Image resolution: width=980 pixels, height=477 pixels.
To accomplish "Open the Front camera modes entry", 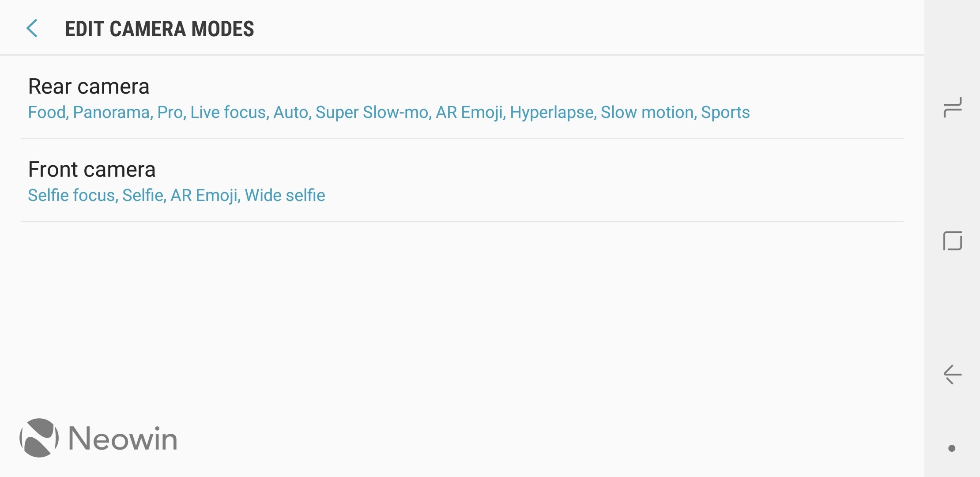I will pyautogui.click(x=462, y=180).
